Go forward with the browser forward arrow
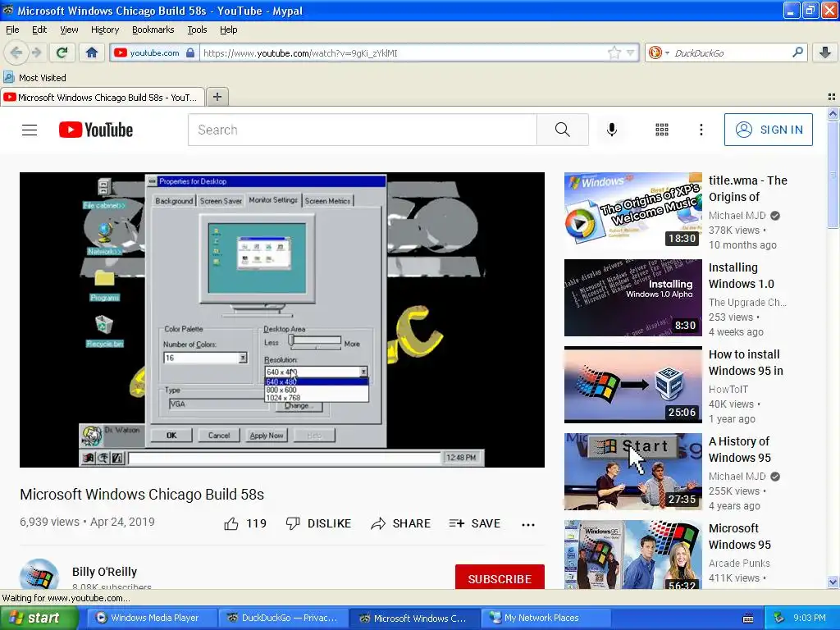 coord(36,52)
